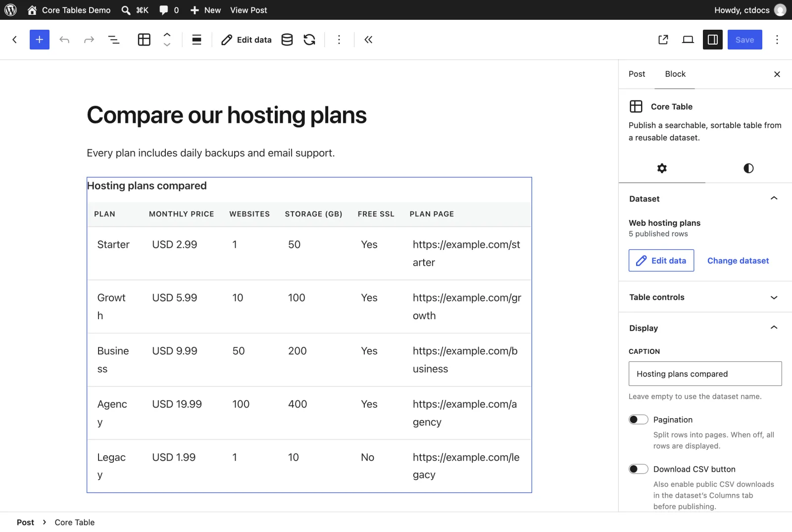792x532 pixels.
Task: Move block down with the down arrow
Action: click(x=167, y=45)
